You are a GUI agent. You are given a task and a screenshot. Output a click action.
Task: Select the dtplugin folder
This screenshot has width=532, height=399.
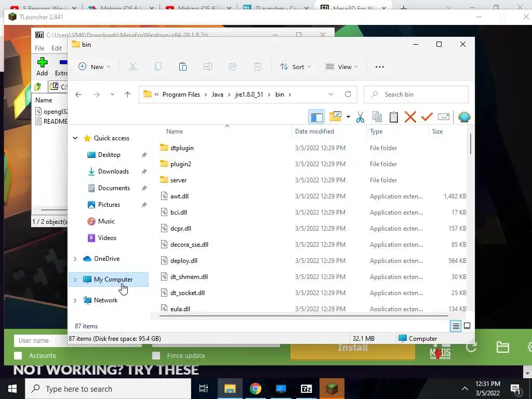coord(182,148)
